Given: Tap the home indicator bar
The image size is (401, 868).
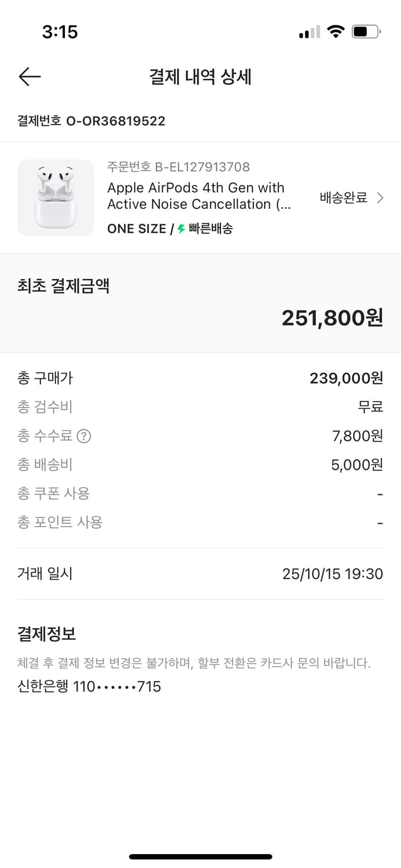Looking at the screenshot, I should 200,856.
